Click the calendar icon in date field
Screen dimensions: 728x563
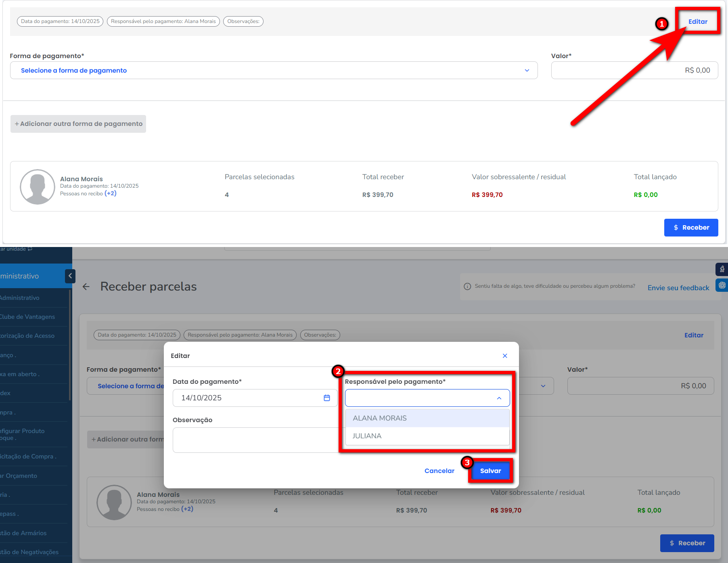coord(326,398)
